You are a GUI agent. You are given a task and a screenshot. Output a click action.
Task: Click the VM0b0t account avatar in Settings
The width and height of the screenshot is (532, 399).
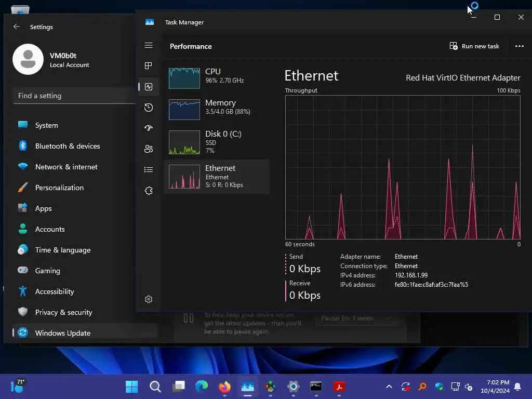(x=28, y=59)
